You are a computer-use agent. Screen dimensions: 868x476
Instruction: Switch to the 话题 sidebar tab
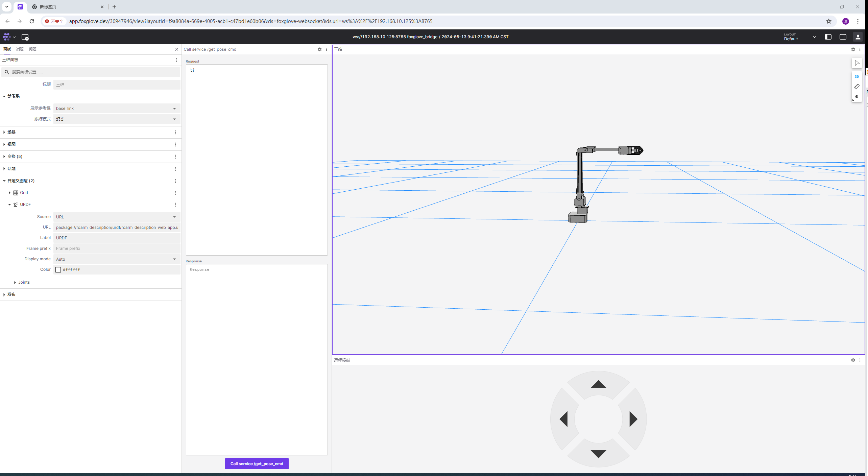[x=20, y=49]
